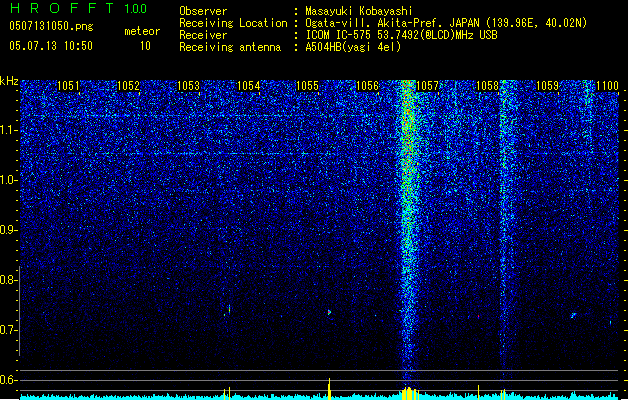The width and height of the screenshot is (629, 400).
Task: Click the 1058 time marker
Action: pyautogui.click(x=487, y=86)
